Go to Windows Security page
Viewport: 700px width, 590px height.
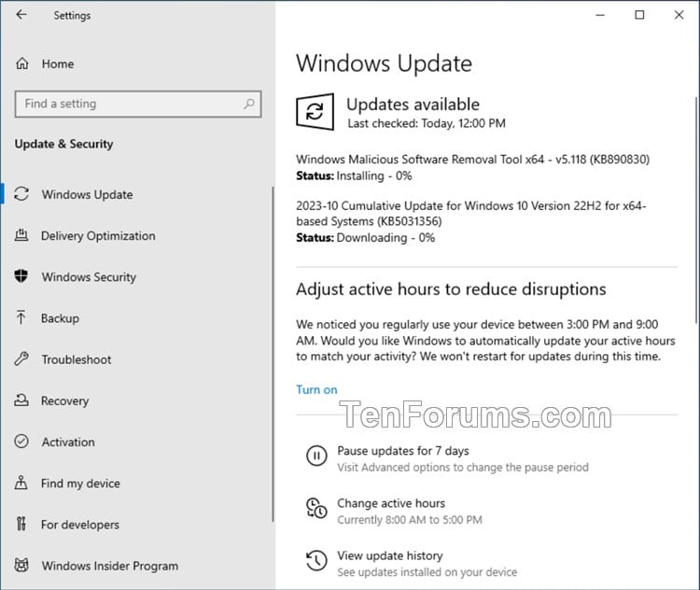point(136,277)
